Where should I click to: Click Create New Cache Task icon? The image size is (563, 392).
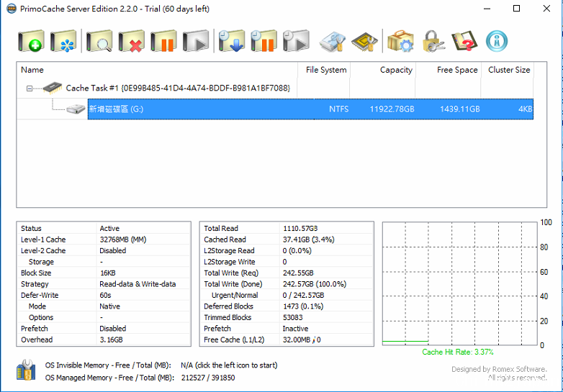click(x=31, y=41)
